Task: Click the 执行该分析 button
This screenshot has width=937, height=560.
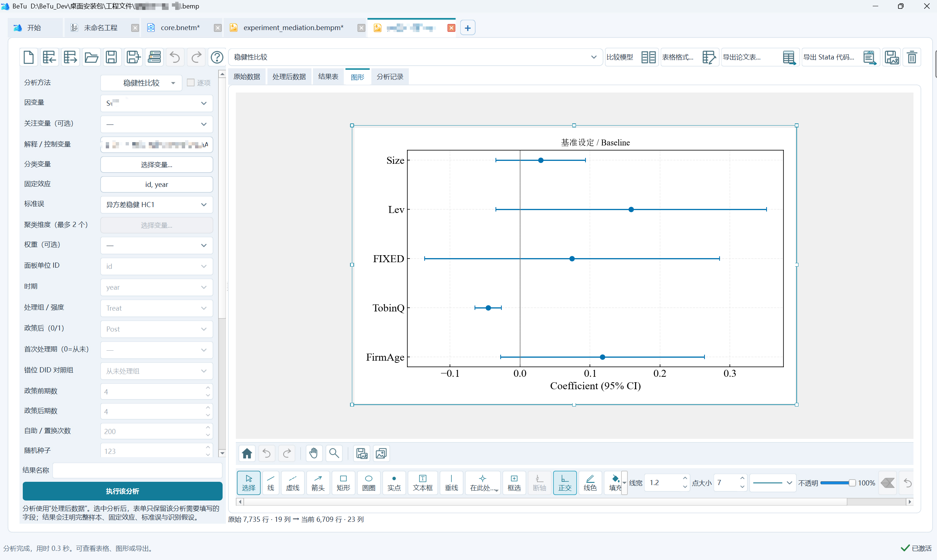Action: click(122, 491)
